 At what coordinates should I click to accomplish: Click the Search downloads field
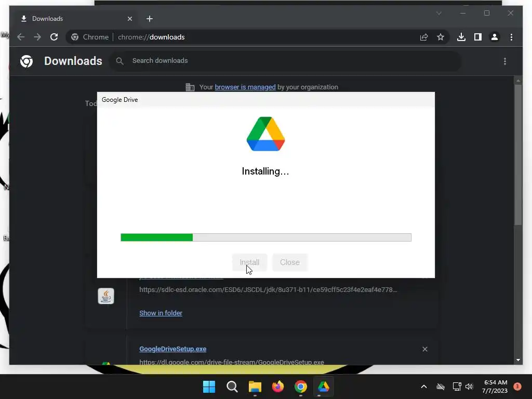point(285,61)
